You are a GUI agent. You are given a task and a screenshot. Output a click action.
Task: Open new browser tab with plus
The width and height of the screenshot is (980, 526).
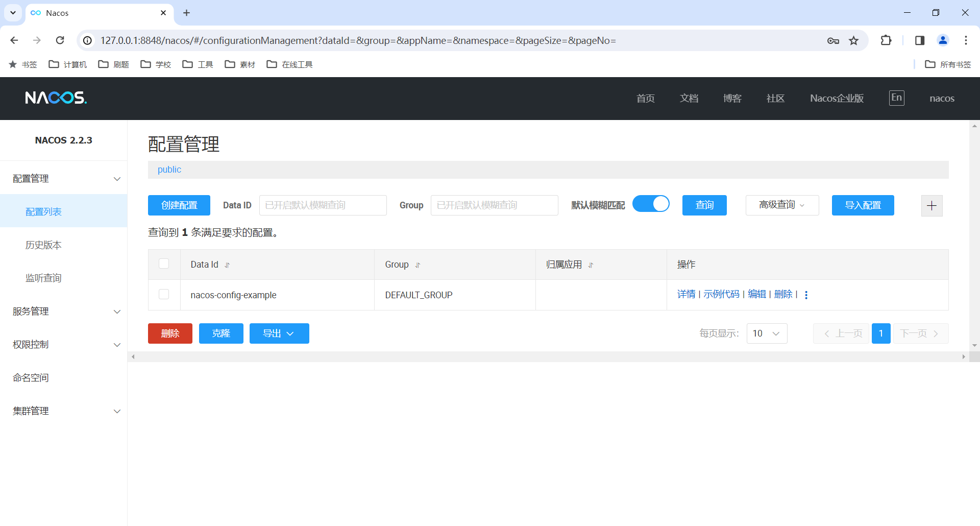186,13
